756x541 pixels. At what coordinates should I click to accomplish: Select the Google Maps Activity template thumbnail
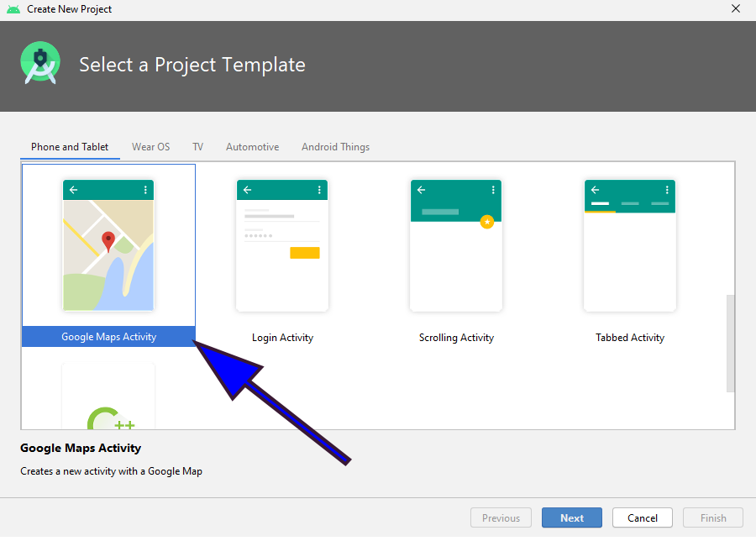tap(108, 245)
